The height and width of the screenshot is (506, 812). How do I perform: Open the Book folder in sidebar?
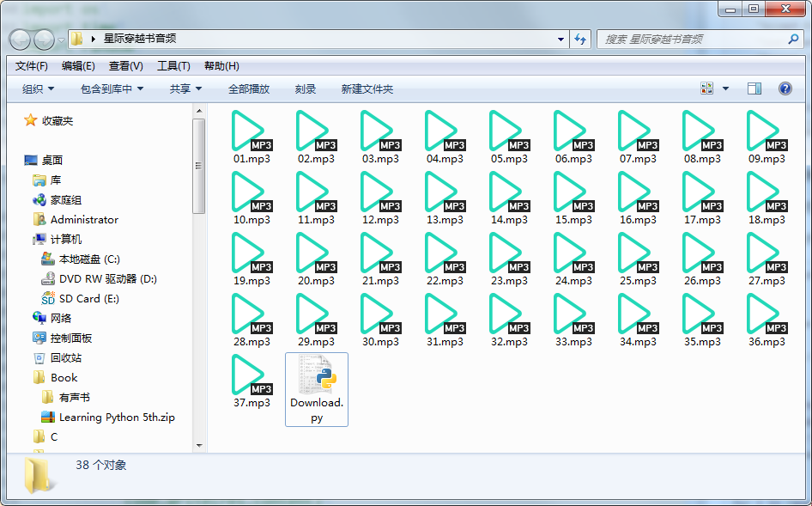[x=55, y=378]
